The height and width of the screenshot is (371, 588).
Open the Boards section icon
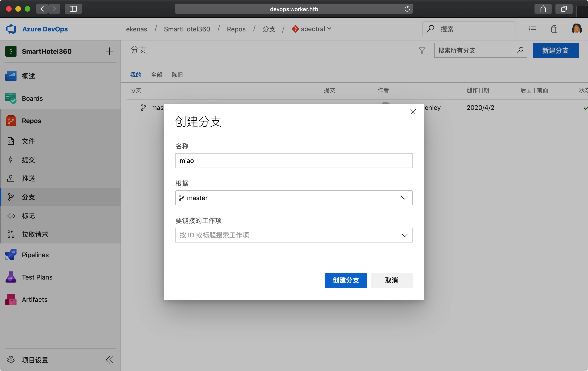coord(11,98)
